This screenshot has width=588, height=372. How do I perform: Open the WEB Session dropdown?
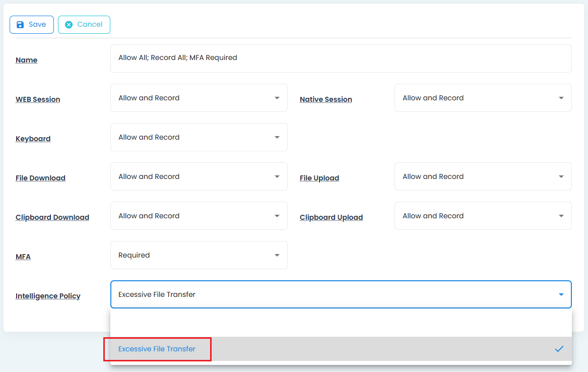pyautogui.click(x=199, y=98)
